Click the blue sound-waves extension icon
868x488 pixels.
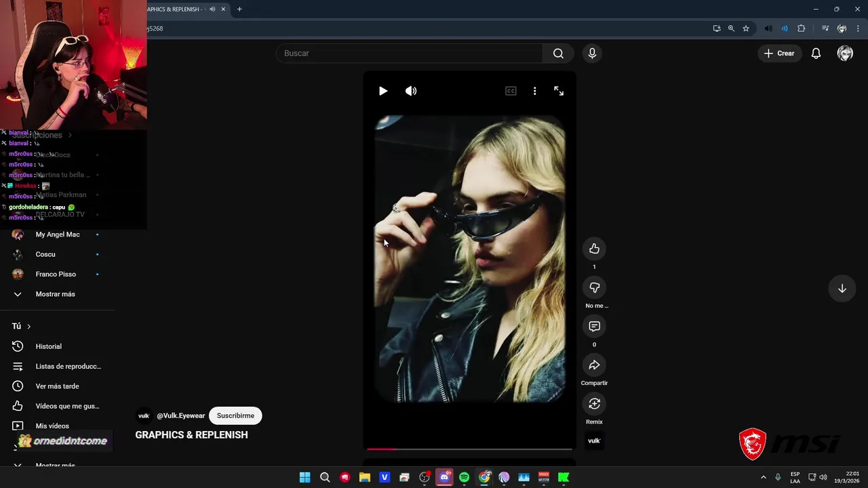coord(785,28)
